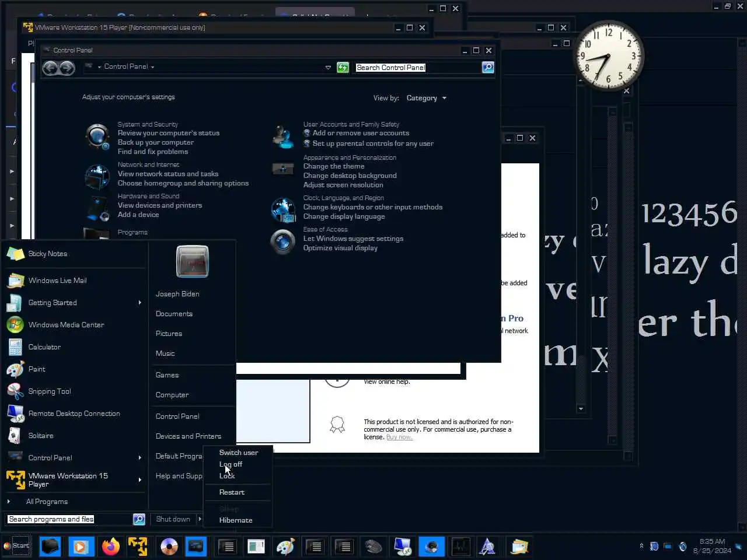
Task: Click Control Panel search magnifier button
Action: click(488, 68)
